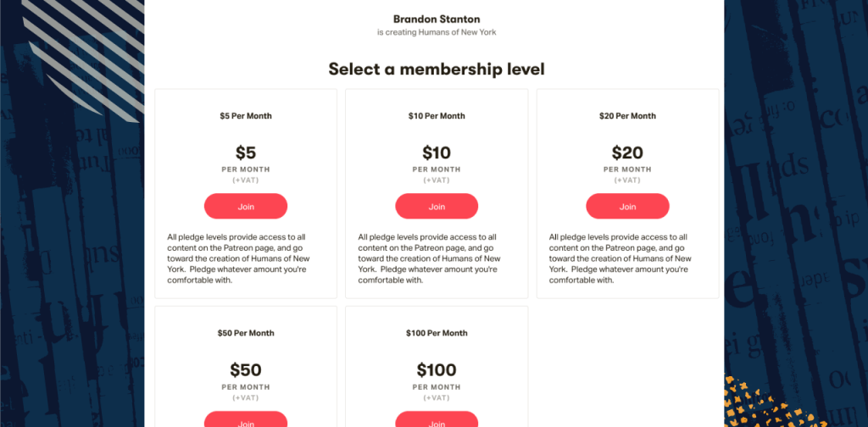The width and height of the screenshot is (868, 427).
Task: Click the 'Select a membership level' heading
Action: tap(436, 69)
